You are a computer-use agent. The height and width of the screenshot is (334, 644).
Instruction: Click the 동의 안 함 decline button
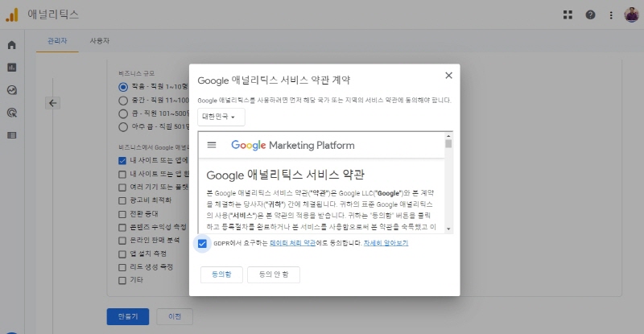coord(274,274)
